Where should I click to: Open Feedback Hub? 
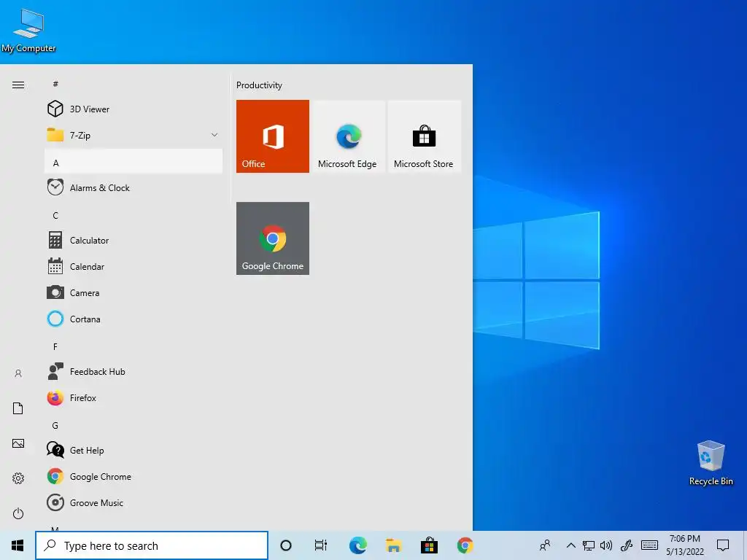click(x=133, y=371)
